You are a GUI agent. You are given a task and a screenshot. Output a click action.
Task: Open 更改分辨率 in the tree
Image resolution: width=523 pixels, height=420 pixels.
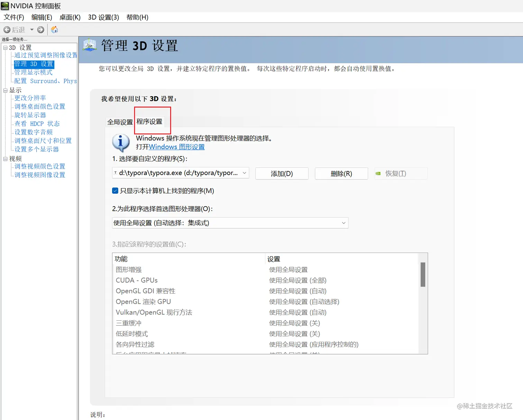click(x=30, y=98)
